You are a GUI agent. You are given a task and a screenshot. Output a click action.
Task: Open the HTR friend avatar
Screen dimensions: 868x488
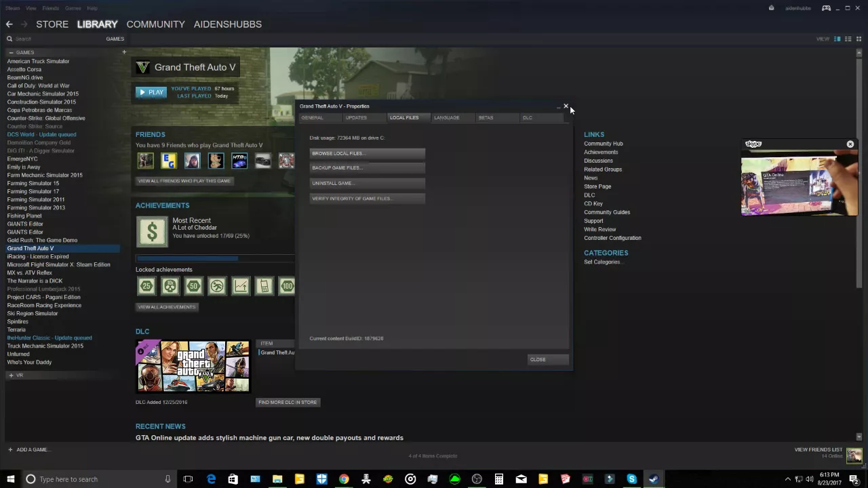(239, 161)
